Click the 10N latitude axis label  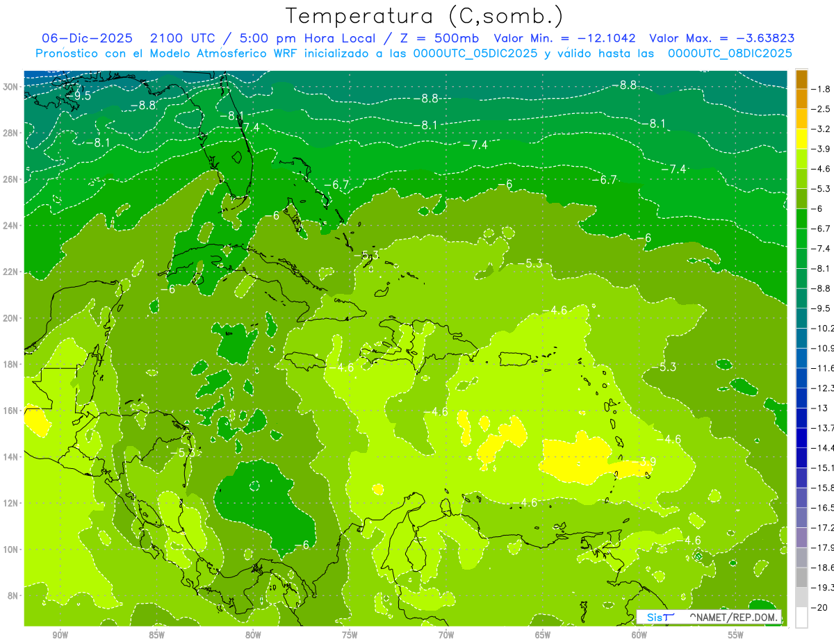pyautogui.click(x=11, y=549)
